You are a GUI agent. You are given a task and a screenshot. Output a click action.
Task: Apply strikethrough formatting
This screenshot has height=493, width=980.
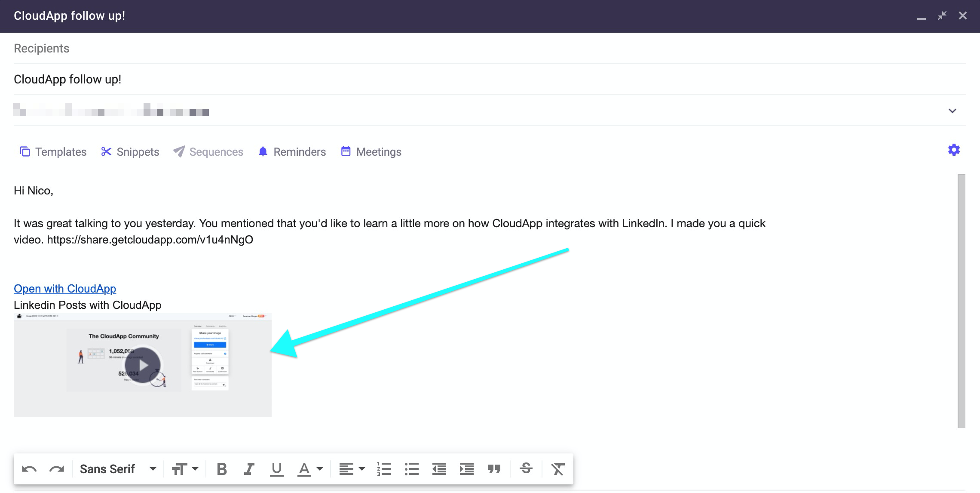click(x=526, y=469)
